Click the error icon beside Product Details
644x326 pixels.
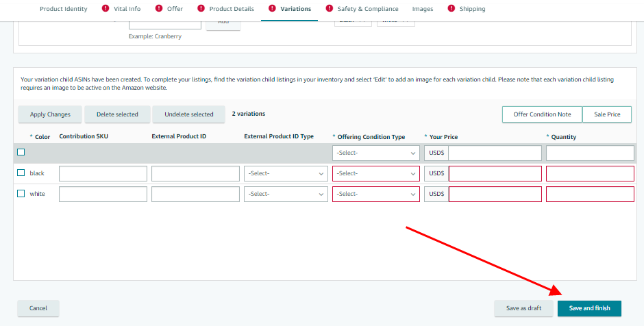[x=201, y=8]
